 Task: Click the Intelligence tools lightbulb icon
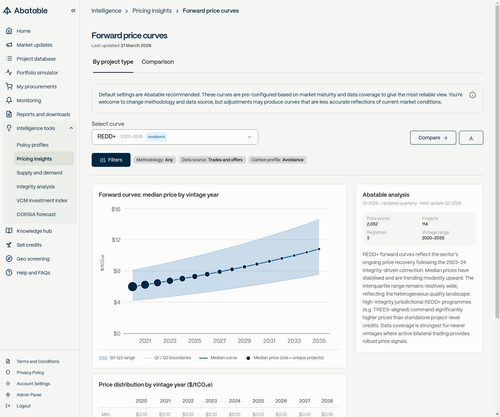(9, 128)
